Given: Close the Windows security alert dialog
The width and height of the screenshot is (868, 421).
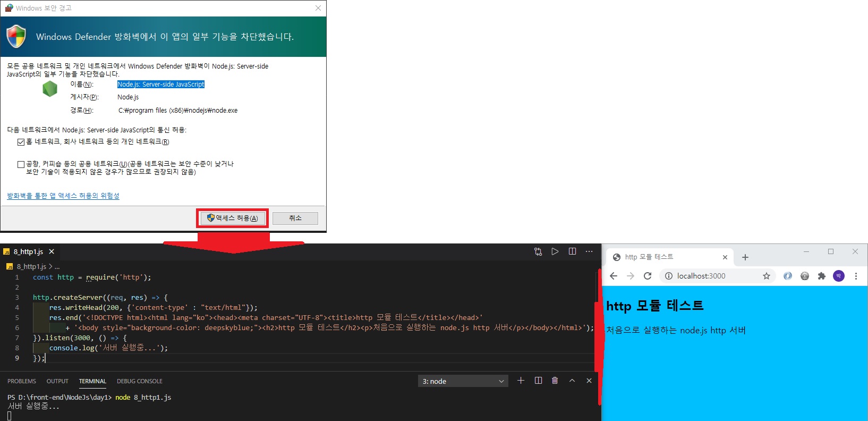Looking at the screenshot, I should click(x=318, y=8).
